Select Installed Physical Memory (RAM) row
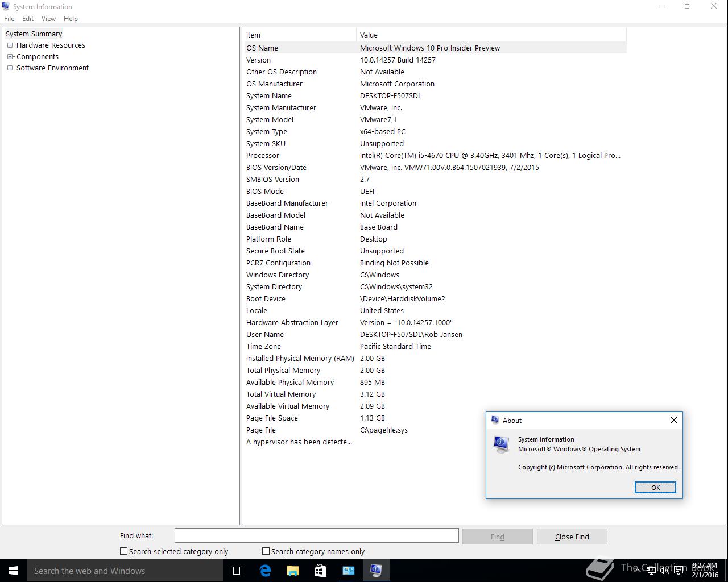The height and width of the screenshot is (582, 728). 436,358
